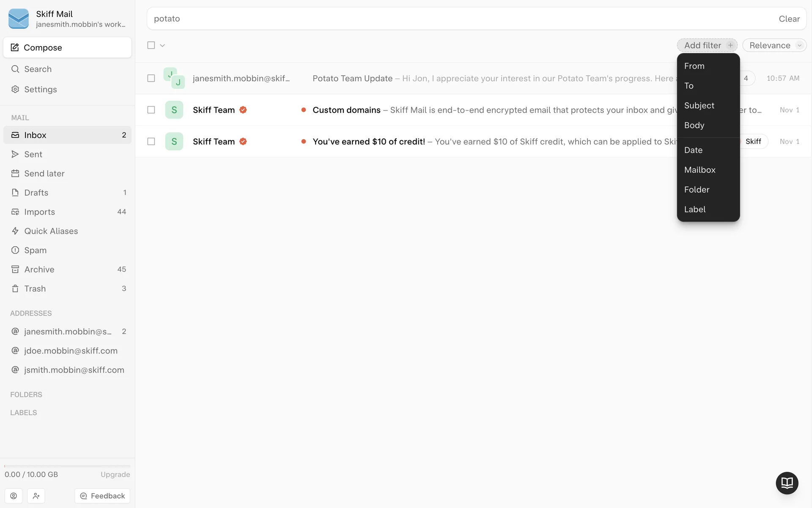The image size is (812, 508).
Task: Tick the $10 credit email checkbox
Action: (151, 141)
